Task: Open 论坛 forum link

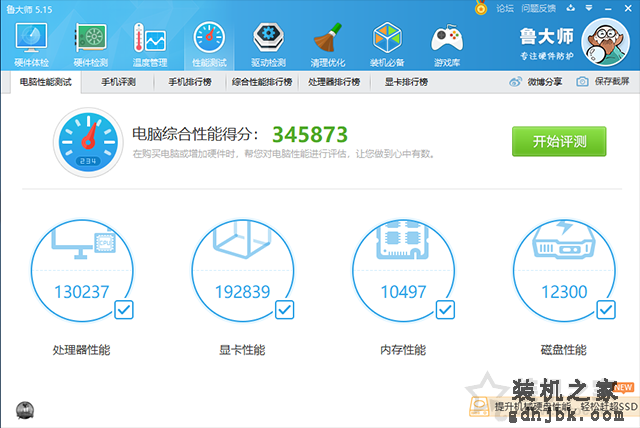Action: click(505, 8)
